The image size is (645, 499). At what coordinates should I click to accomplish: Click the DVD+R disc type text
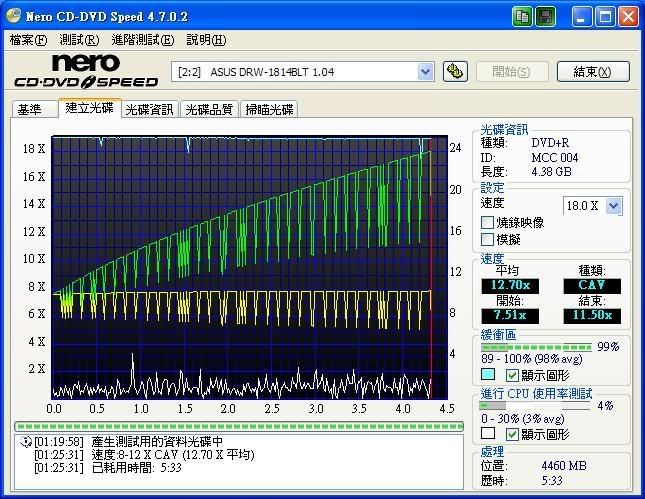pyautogui.click(x=550, y=143)
